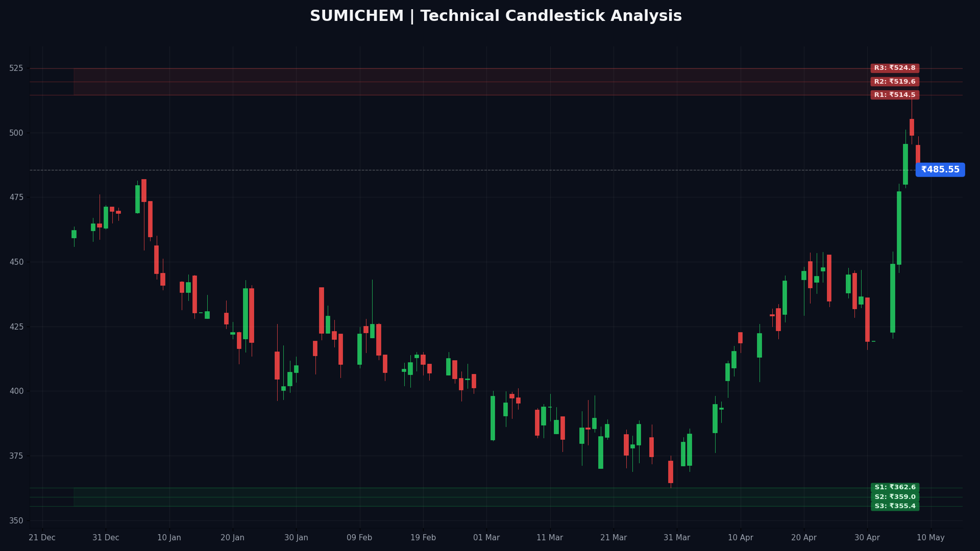This screenshot has width=980, height=551.
Task: Click the tall green candle rising to 477
Action: click(x=899, y=228)
